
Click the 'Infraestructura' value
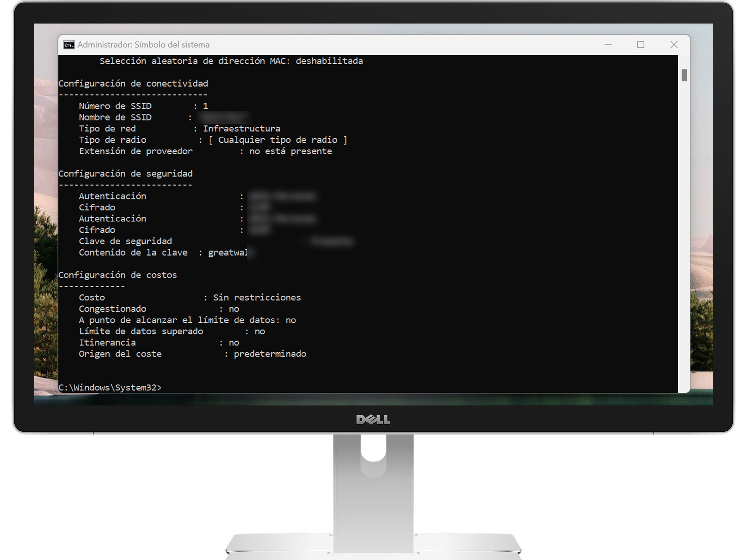tap(241, 129)
